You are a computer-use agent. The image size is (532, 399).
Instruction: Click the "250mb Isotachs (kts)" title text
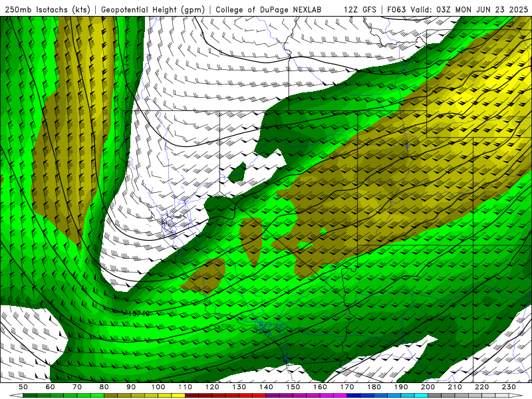pyautogui.click(x=47, y=9)
